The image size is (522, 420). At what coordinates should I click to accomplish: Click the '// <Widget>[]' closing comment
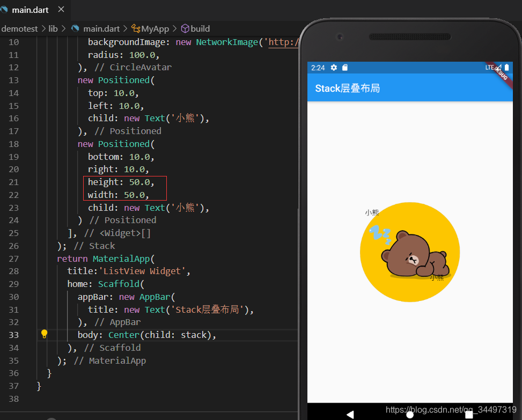[x=117, y=233]
